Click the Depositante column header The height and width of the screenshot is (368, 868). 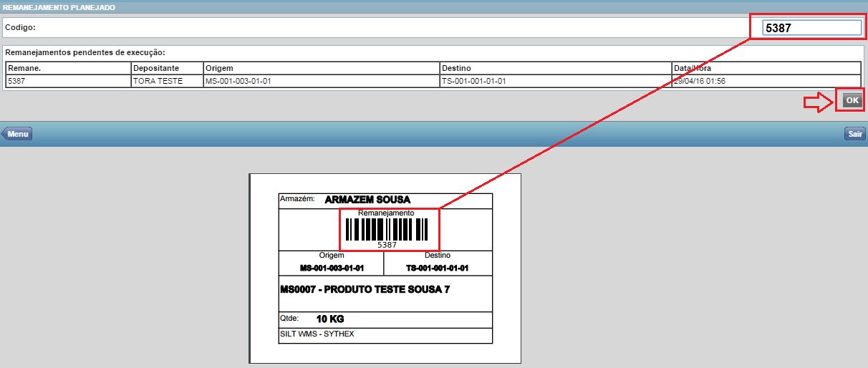167,68
